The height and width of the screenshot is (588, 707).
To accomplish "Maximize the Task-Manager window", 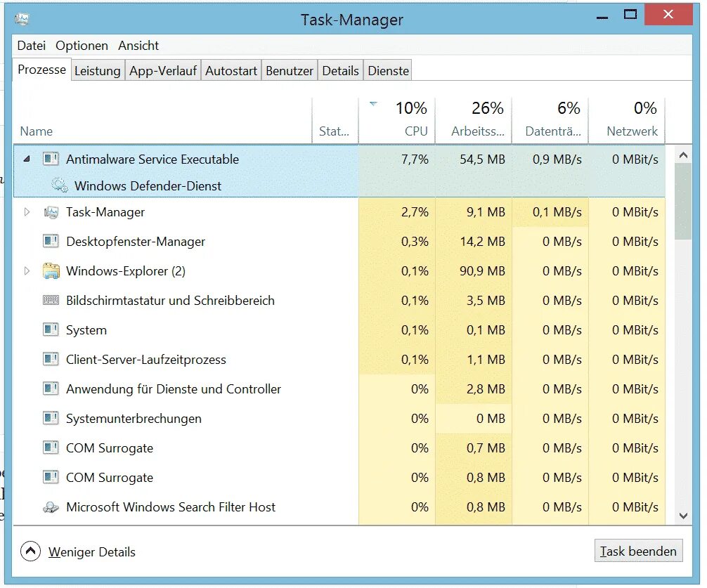I will [x=630, y=15].
